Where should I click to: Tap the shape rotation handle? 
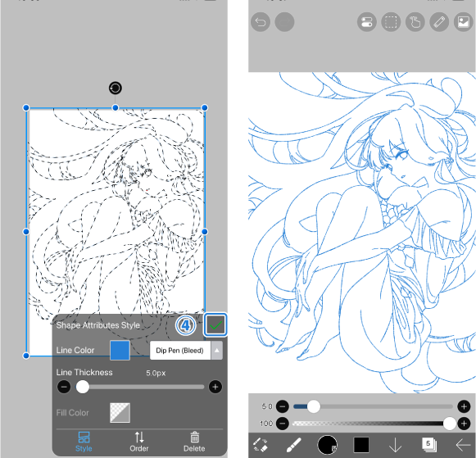[x=116, y=88]
